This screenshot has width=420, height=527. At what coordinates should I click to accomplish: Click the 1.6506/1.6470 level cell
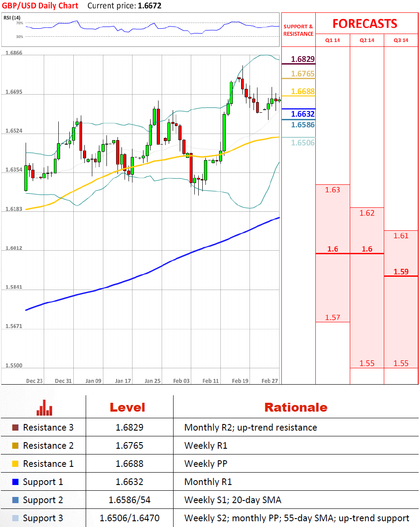click(129, 518)
